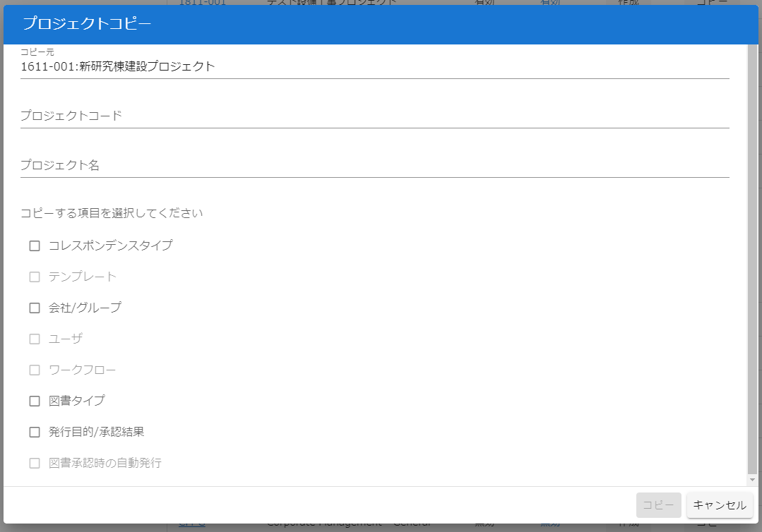Viewport: 762px width, 532px height.
Task: Click the grayed-out ユーザ checkbox
Action: tap(35, 339)
